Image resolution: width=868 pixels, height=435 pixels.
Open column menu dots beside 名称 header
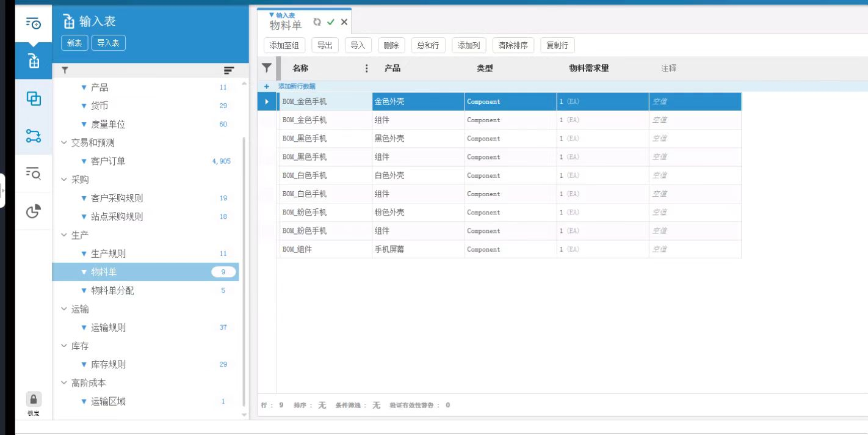pos(366,68)
